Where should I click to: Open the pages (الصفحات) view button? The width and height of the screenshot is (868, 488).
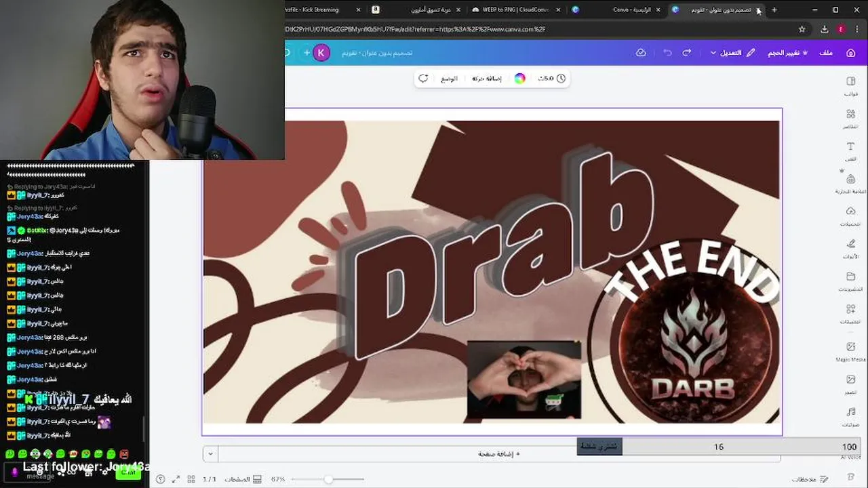[243, 479]
